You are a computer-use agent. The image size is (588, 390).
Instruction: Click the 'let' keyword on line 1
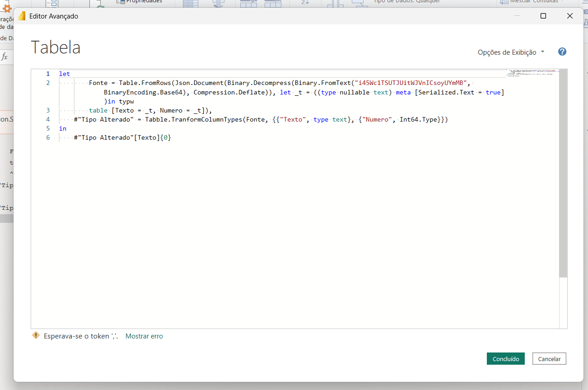(x=65, y=74)
